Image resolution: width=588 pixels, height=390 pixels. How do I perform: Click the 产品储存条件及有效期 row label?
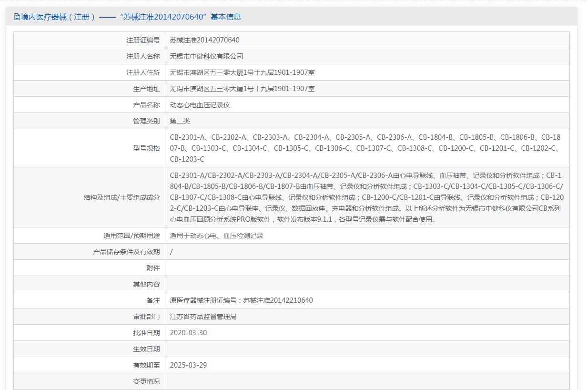tap(126, 252)
